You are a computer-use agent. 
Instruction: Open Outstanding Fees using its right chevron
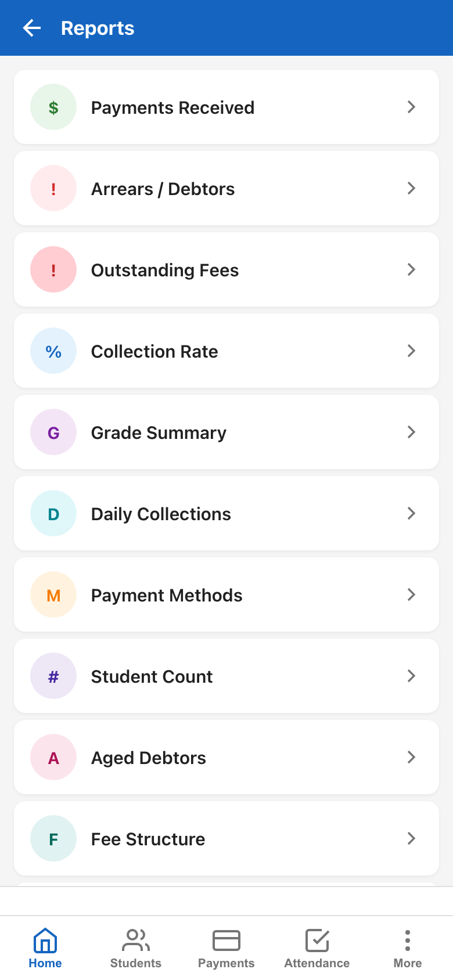click(411, 269)
